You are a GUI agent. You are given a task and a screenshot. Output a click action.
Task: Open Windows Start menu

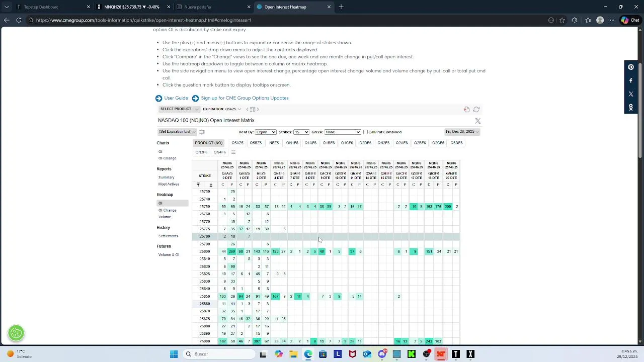[174, 354]
